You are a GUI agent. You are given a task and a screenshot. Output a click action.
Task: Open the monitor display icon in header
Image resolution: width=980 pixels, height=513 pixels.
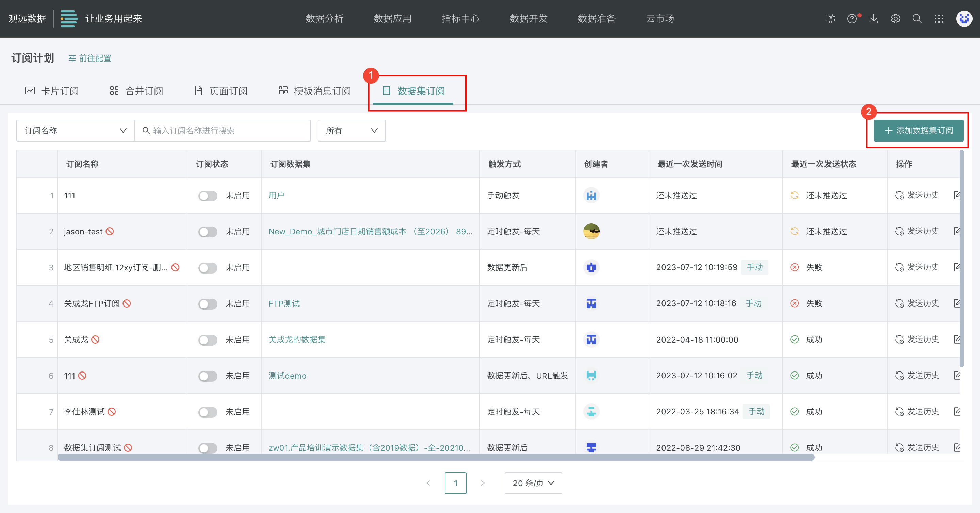[830, 19]
